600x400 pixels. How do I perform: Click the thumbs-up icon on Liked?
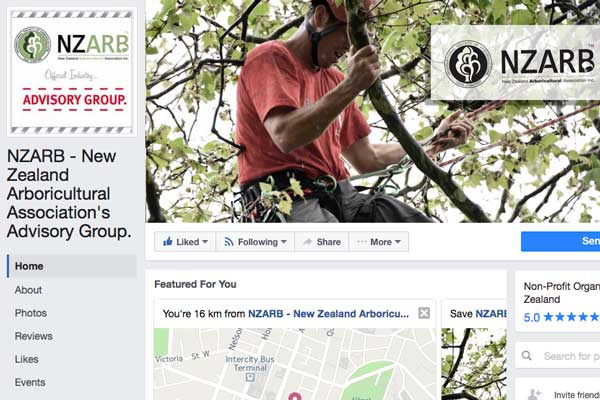[x=168, y=241]
